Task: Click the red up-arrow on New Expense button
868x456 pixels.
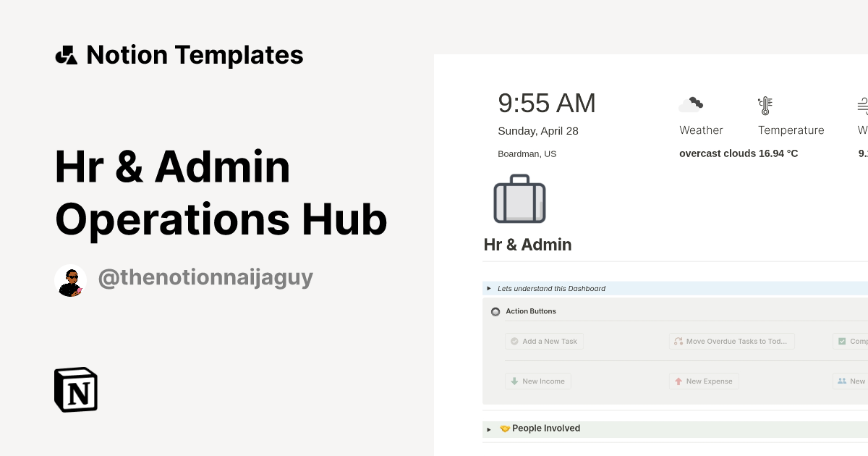Action: [679, 381]
